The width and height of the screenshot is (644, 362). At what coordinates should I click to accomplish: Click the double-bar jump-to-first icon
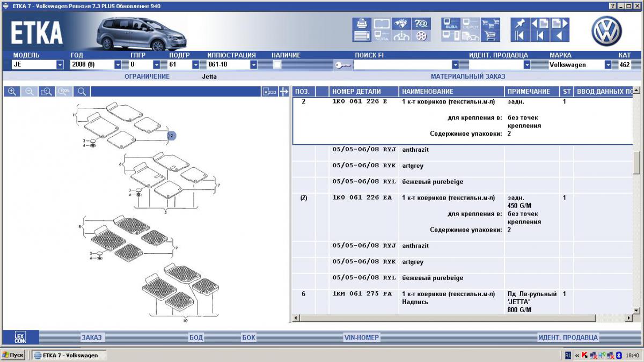coord(519,36)
